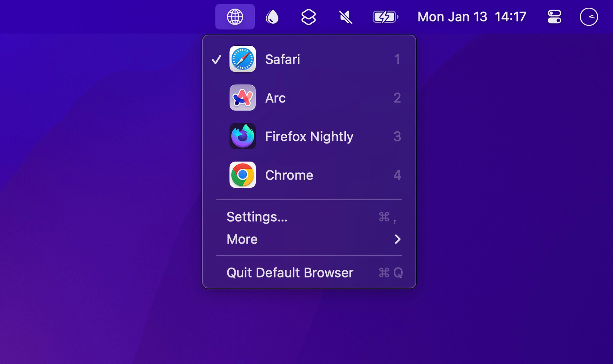This screenshot has height=364, width=613.
Task: Open Control Center toggles icon
Action: coord(554,17)
